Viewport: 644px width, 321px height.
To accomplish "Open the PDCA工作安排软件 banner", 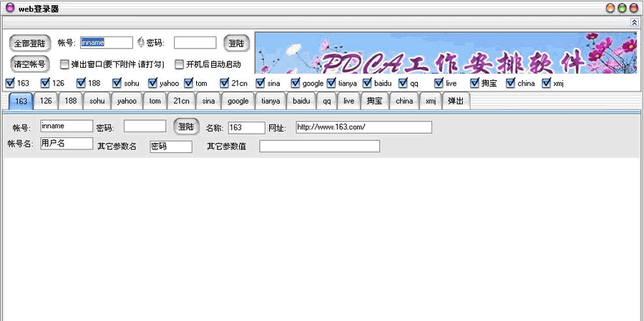I will click(x=446, y=52).
